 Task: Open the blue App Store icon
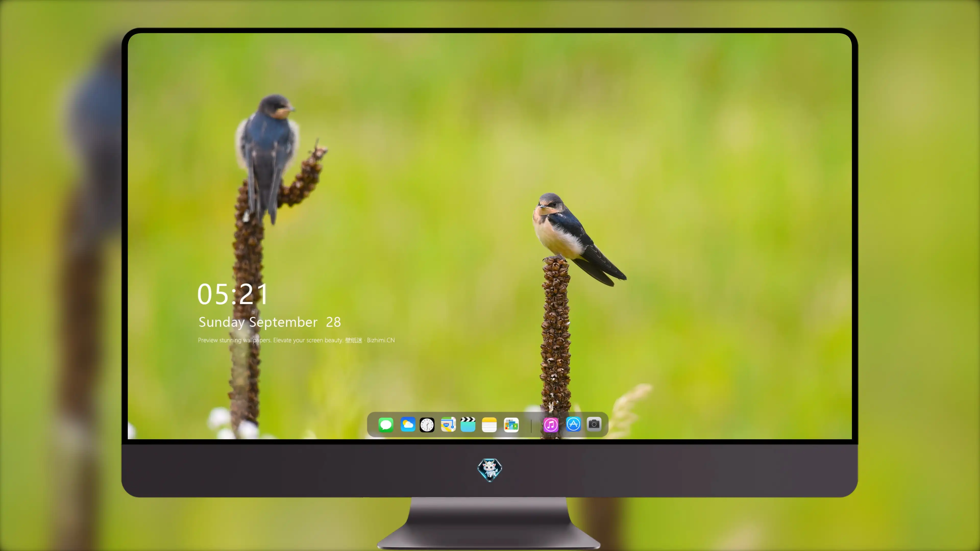tap(573, 424)
